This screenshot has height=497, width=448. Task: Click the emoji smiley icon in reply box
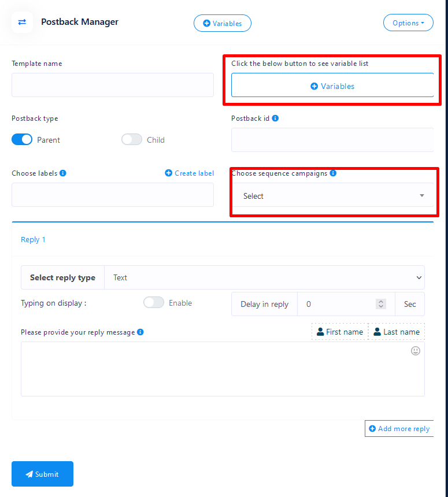click(x=415, y=351)
